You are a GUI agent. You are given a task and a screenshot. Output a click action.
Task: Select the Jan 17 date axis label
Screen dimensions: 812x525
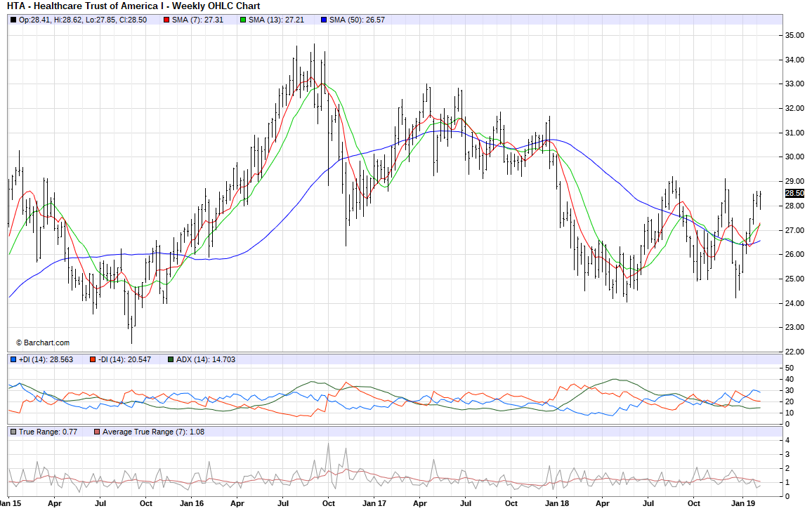[x=374, y=503]
